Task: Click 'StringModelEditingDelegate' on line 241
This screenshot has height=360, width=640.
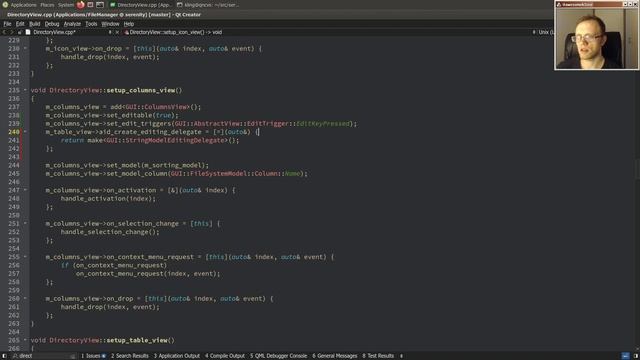Action: click(x=175, y=140)
